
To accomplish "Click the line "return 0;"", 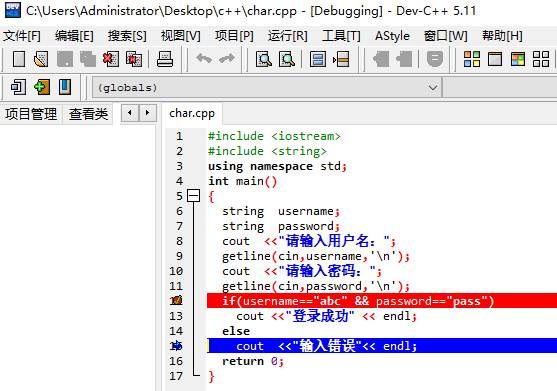I will tap(253, 361).
